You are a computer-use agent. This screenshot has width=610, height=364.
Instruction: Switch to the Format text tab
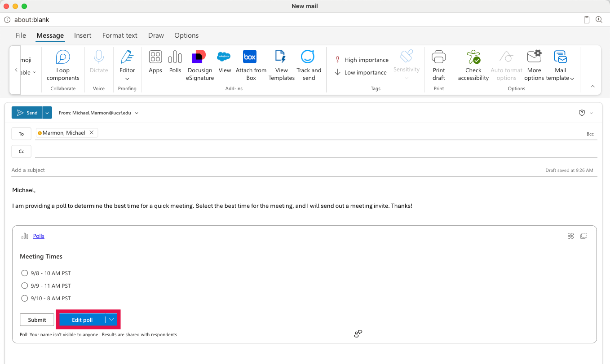click(x=120, y=35)
